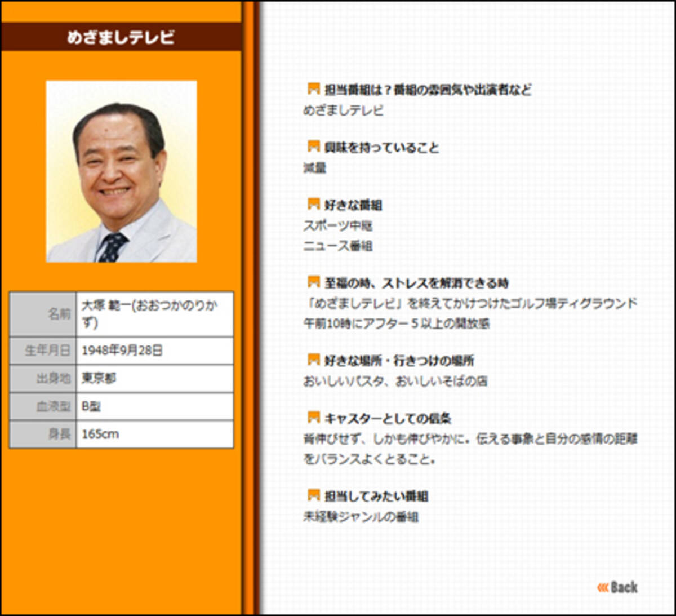676x616 pixels.
Task: Click the line をバランスよくとること
Action: (x=370, y=459)
